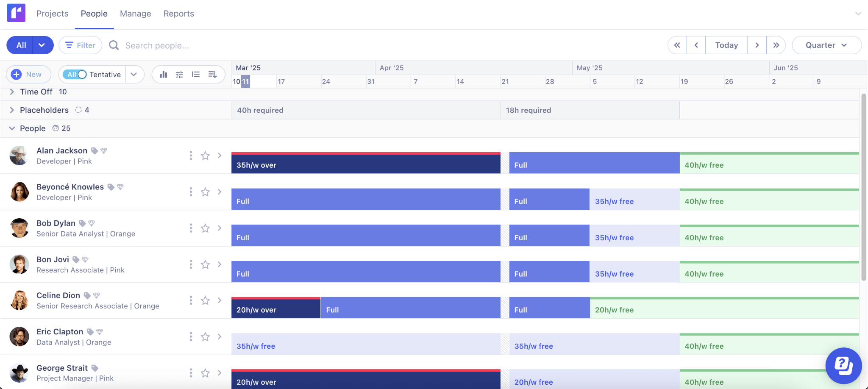Click the sliders settings icon in toolbar
The width and height of the screenshot is (868, 389).
[179, 75]
